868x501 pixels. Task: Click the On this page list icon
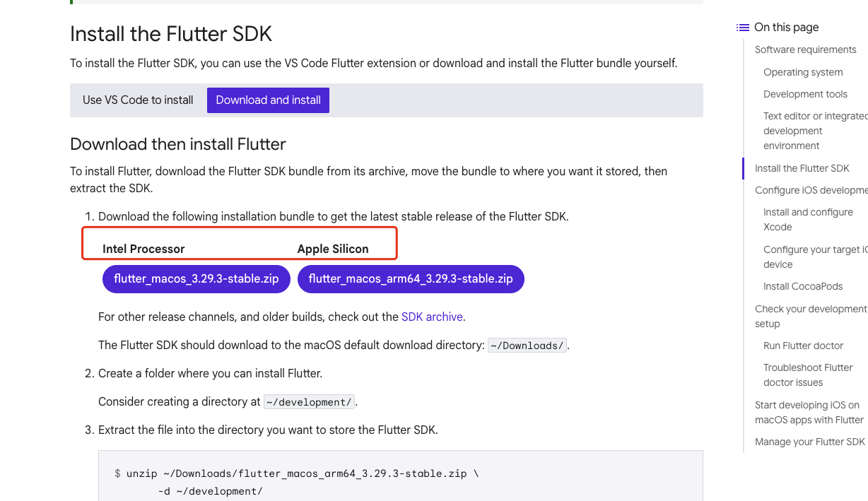tap(742, 28)
